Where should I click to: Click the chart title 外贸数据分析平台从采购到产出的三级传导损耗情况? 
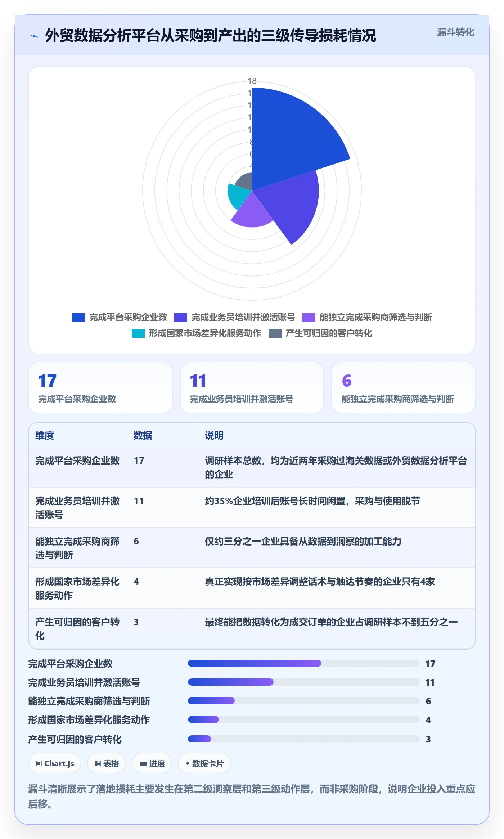[211, 36]
